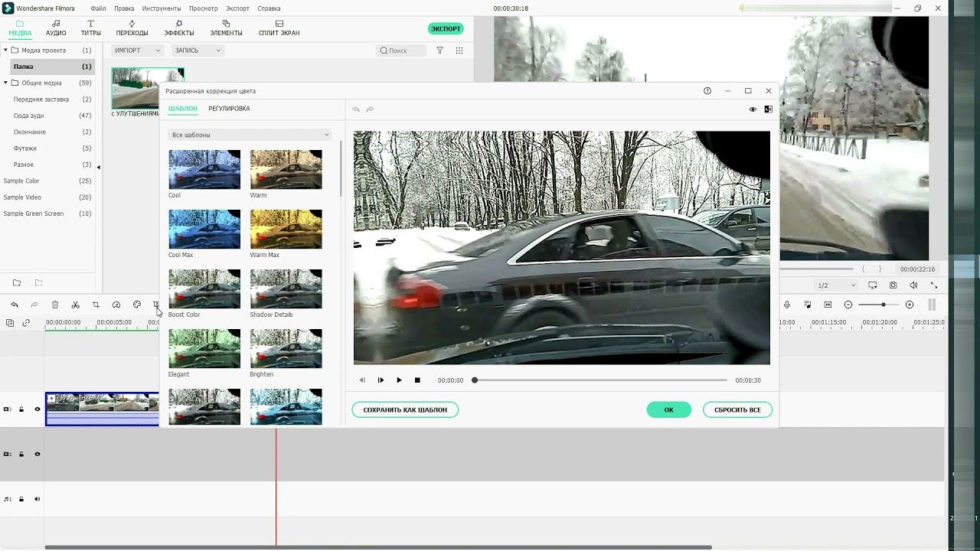
Task: Open the media filter funnel icon
Action: tap(440, 51)
